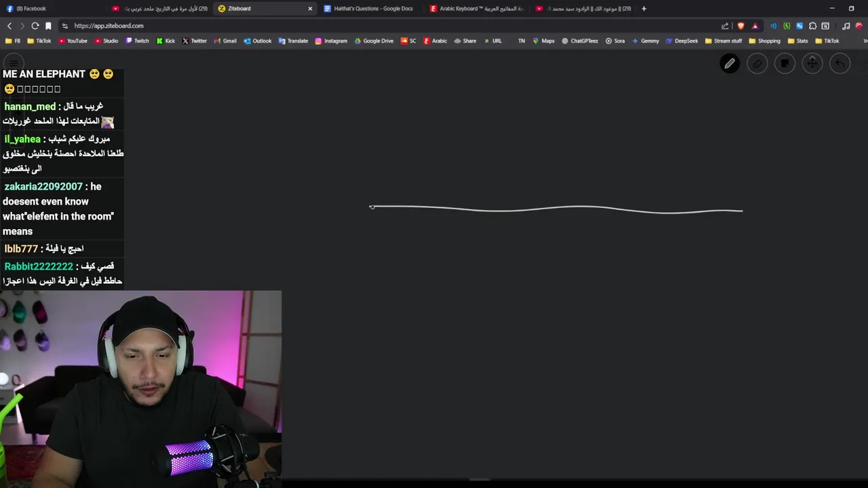Open the Google Drive bookmark

(374, 41)
